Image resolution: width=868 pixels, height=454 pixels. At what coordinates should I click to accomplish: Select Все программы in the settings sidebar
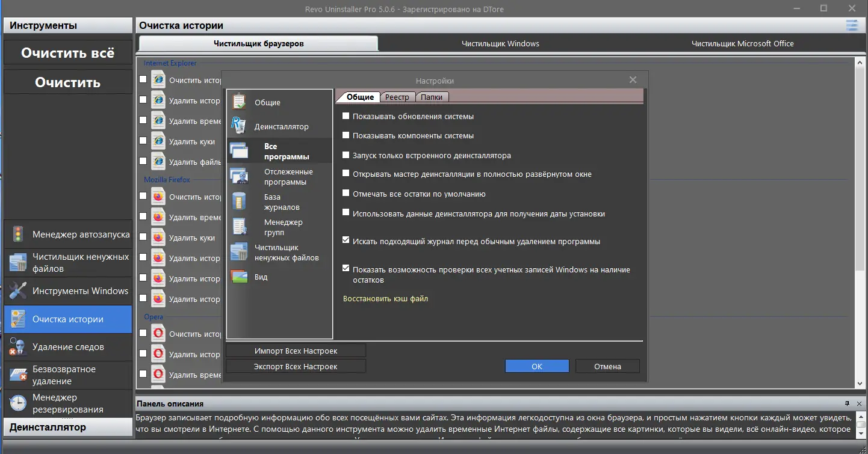tap(279, 151)
